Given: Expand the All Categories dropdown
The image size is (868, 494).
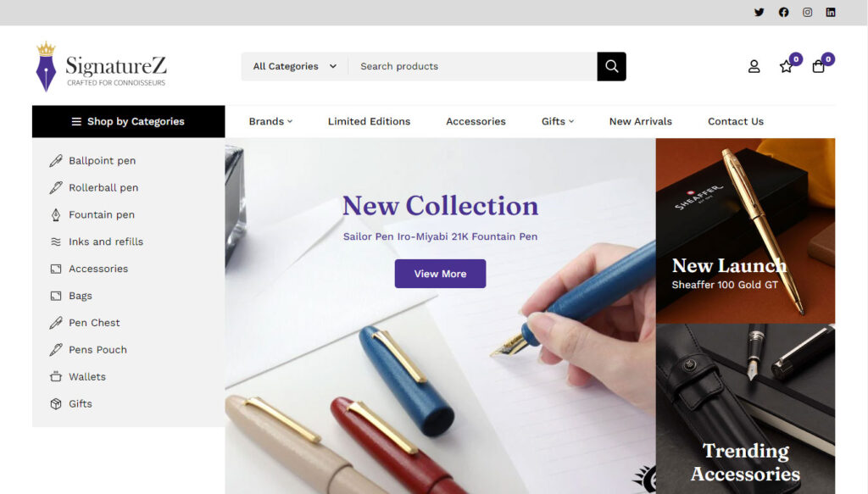Looking at the screenshot, I should pyautogui.click(x=294, y=66).
